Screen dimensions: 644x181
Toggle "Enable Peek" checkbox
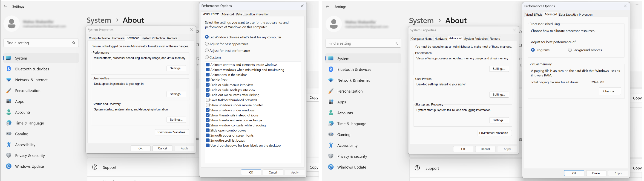tap(207, 80)
